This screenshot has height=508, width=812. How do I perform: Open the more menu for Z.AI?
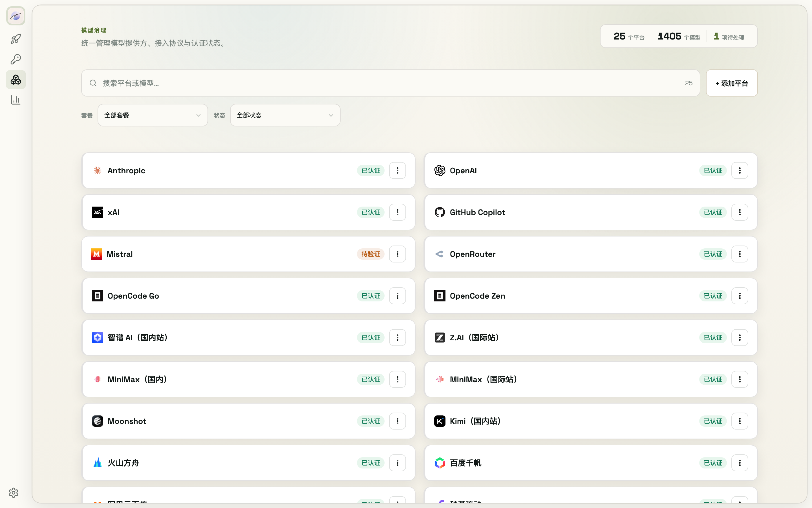click(x=740, y=338)
